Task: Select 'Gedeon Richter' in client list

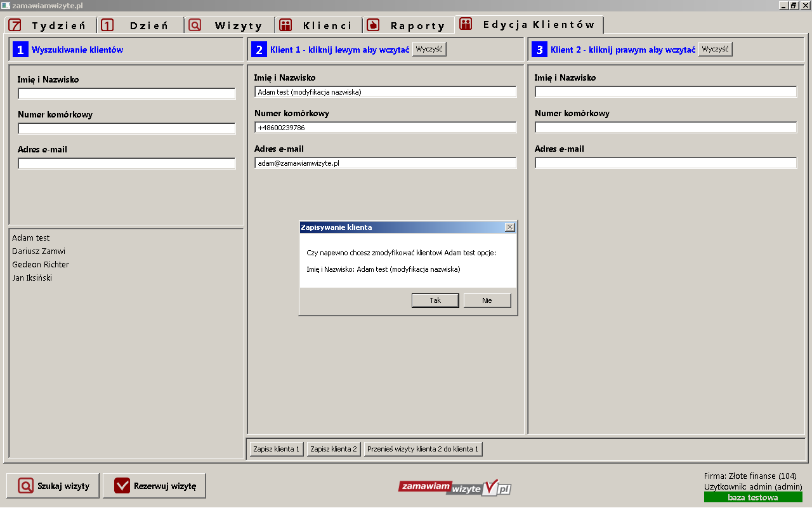Action: [x=41, y=265]
